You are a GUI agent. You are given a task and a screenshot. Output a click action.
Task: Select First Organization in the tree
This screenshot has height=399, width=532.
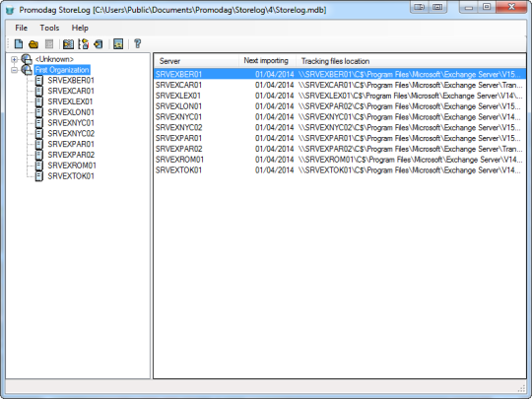[x=62, y=70]
